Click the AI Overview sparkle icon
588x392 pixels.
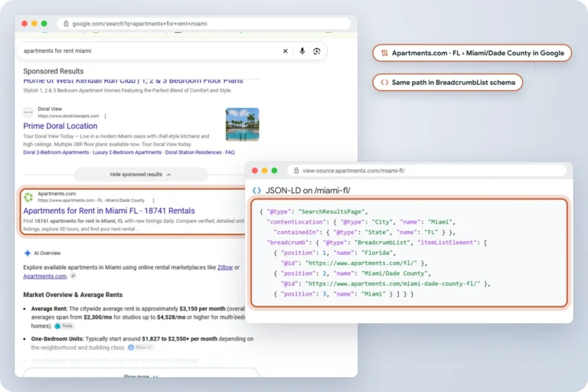pyautogui.click(x=28, y=253)
